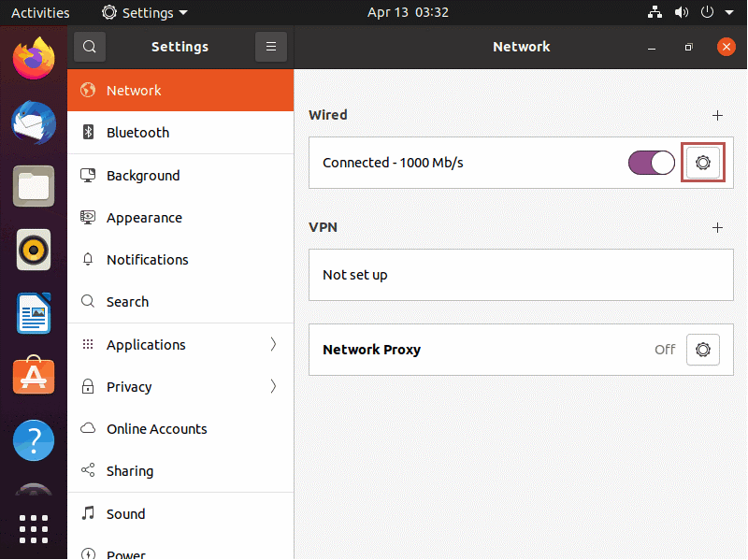Show all applications grid
The width and height of the screenshot is (748, 560).
click(x=34, y=529)
